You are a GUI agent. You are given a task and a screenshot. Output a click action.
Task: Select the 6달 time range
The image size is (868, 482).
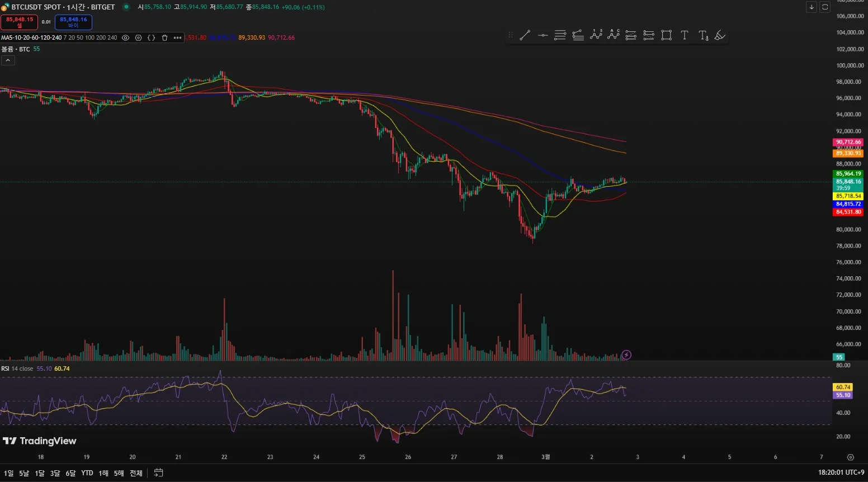(x=70, y=473)
